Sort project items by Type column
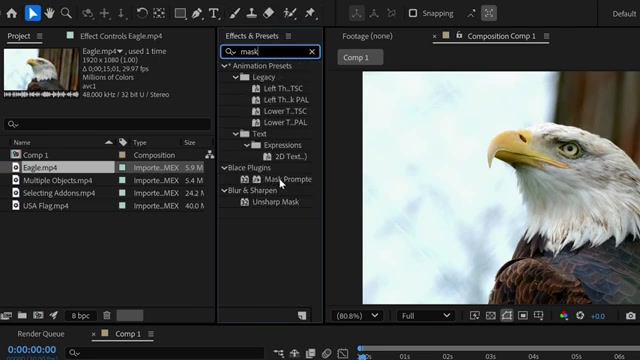Screen dimensions: 640x360 (x=140, y=142)
